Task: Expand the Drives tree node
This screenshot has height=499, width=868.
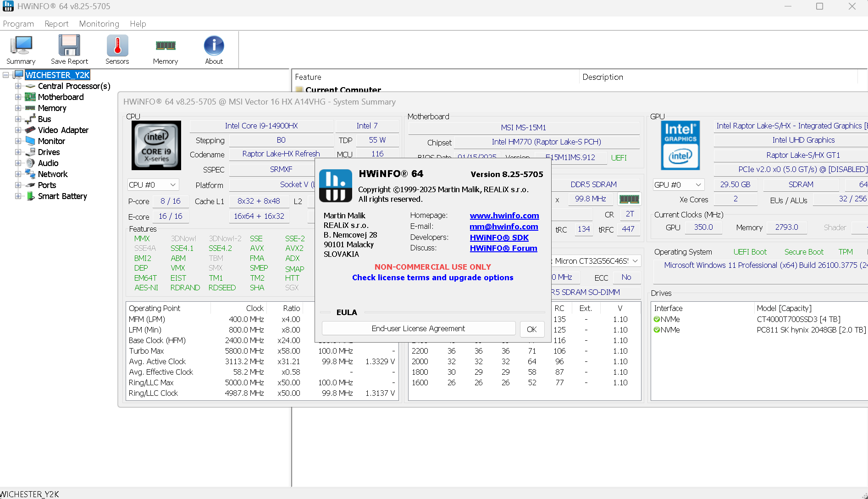Action: coord(18,152)
